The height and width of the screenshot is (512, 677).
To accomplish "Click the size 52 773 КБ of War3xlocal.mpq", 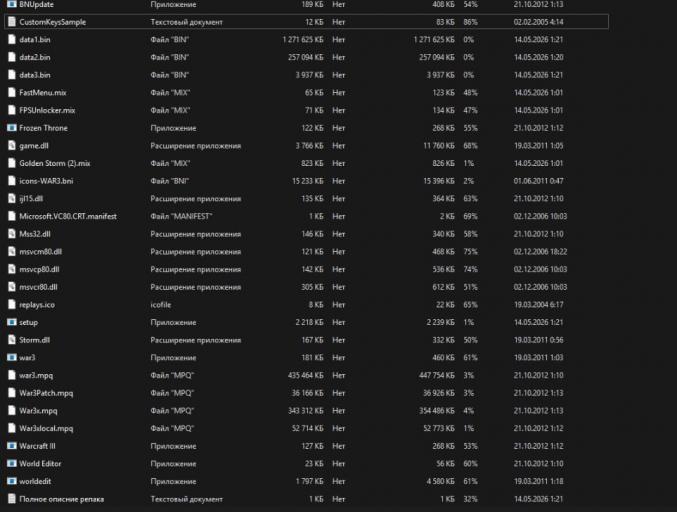I will pos(439,429).
